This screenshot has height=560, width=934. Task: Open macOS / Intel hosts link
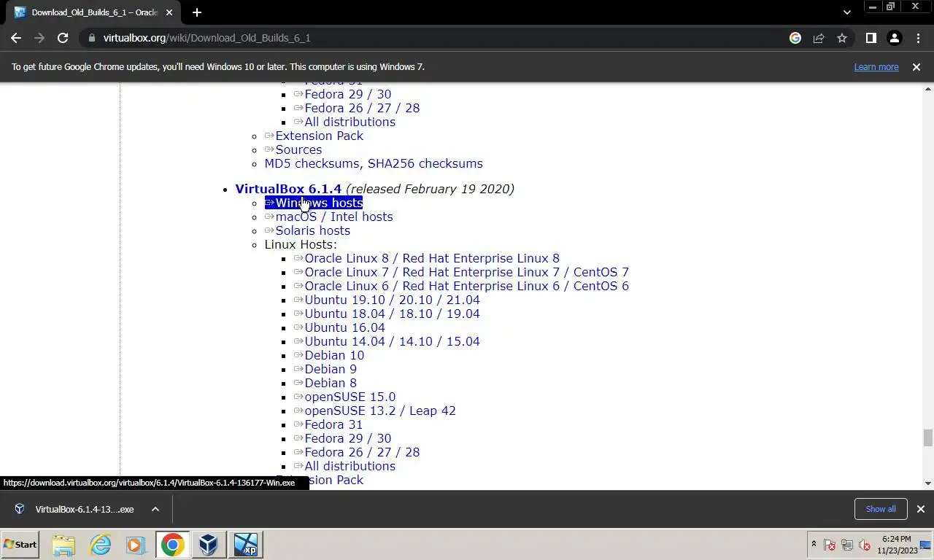tap(329, 217)
